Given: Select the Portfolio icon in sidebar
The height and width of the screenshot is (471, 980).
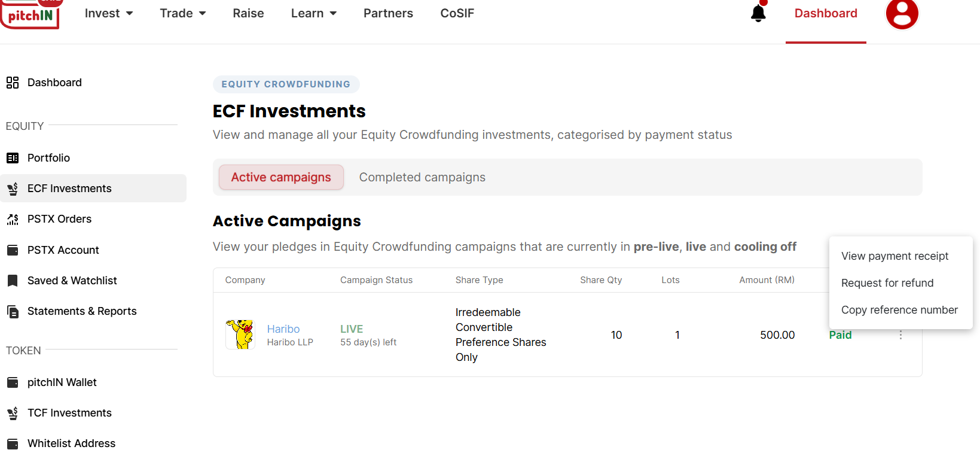Looking at the screenshot, I should (x=13, y=158).
